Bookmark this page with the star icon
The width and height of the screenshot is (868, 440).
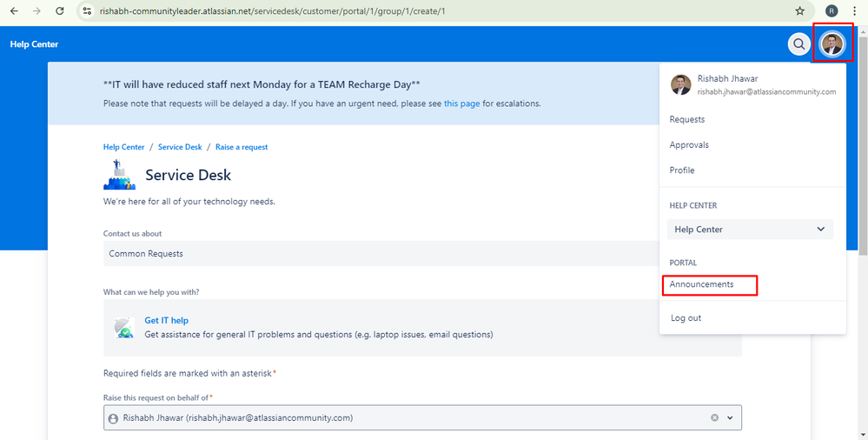coord(799,11)
